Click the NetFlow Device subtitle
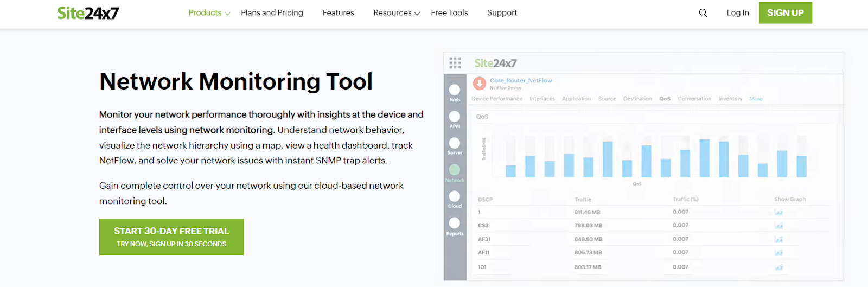868x287 pixels. 506,88
